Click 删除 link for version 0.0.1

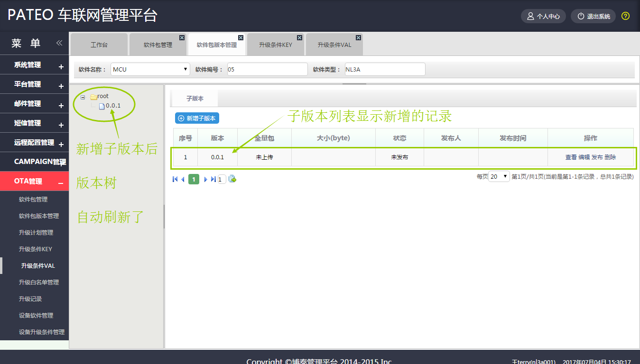click(610, 157)
